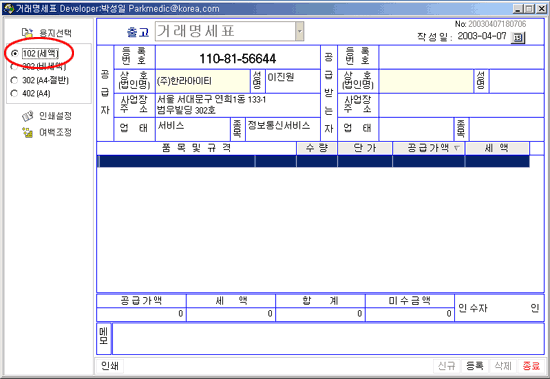This screenshot has height=379, width=550.
Task: Click the app icon in the title bar
Action: (x=8, y=8)
